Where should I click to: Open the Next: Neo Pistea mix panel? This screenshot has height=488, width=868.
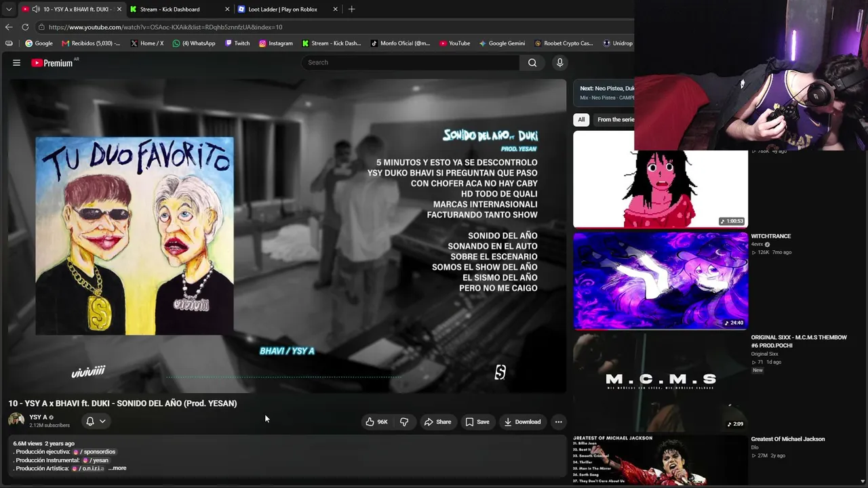(604, 93)
